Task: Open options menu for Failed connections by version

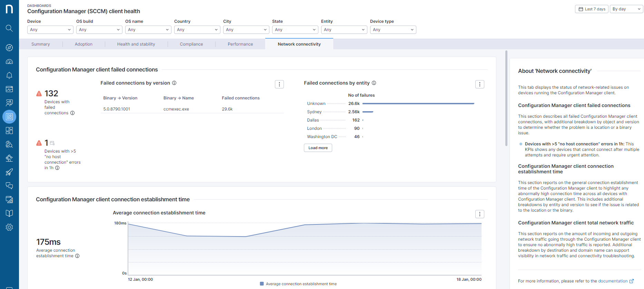Action: click(279, 84)
